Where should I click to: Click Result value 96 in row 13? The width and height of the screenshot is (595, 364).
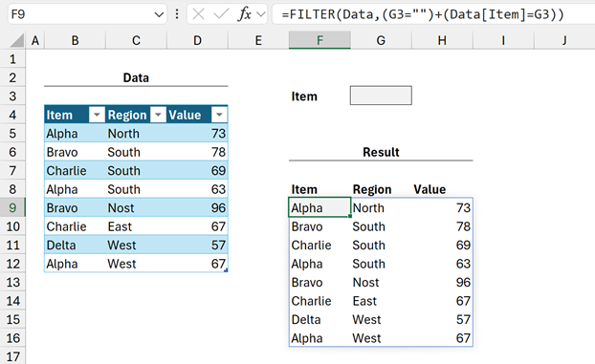pyautogui.click(x=442, y=282)
